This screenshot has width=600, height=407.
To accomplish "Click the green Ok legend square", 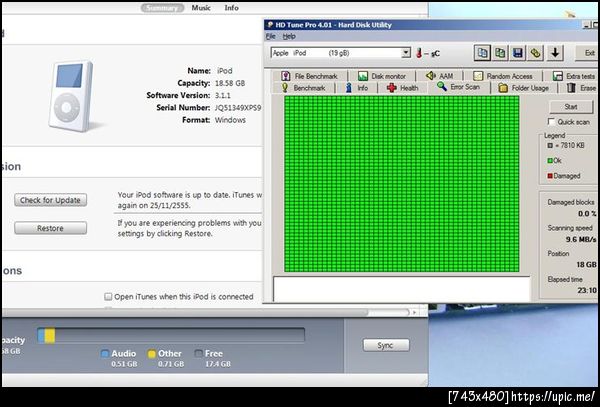I will [549, 160].
